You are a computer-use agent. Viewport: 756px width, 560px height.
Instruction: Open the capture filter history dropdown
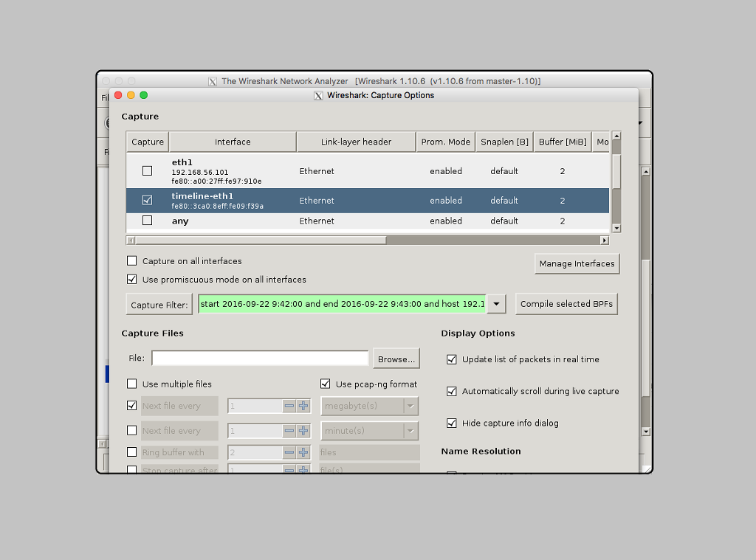[496, 304]
